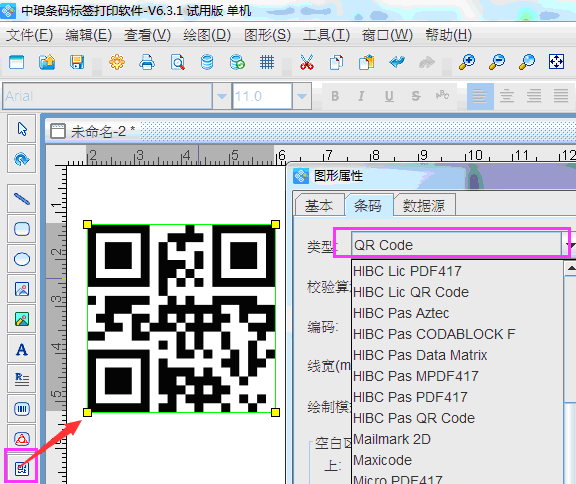This screenshot has width=576, height=484.
Task: Click the scissors cut icon
Action: pyautogui.click(x=307, y=62)
